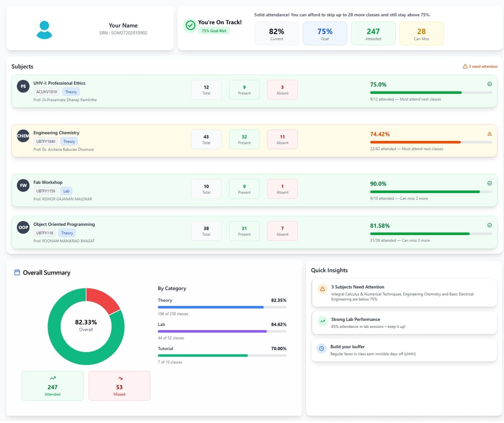This screenshot has width=504, height=423.
Task: Click the green check icon beside You're On Track
Action: [x=190, y=26]
